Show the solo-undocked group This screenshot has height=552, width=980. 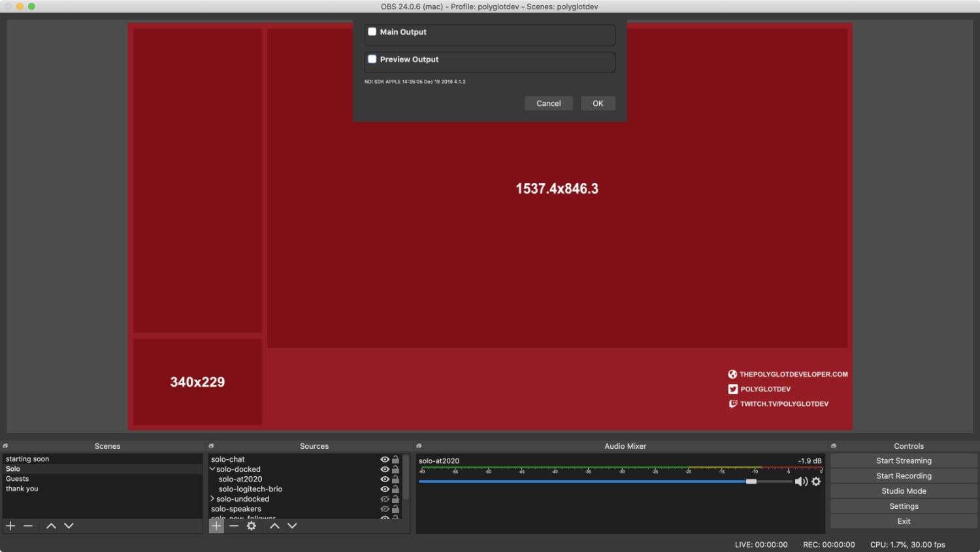(385, 499)
